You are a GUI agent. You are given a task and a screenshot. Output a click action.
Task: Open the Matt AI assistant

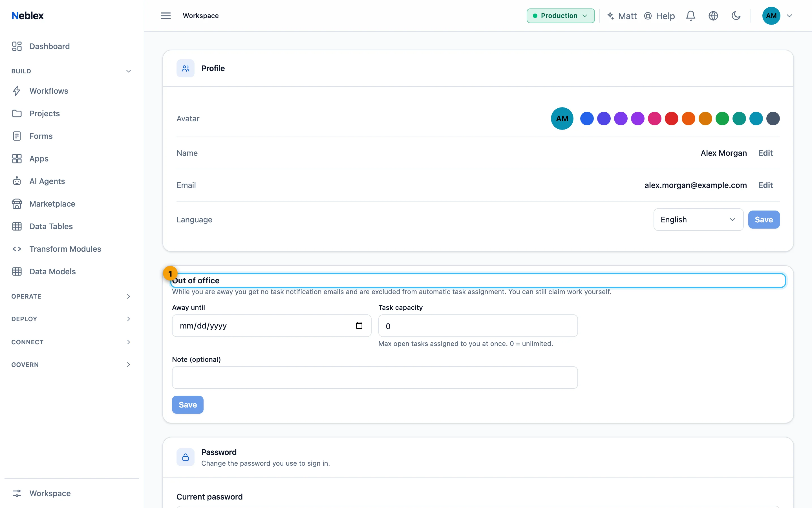pyautogui.click(x=622, y=16)
